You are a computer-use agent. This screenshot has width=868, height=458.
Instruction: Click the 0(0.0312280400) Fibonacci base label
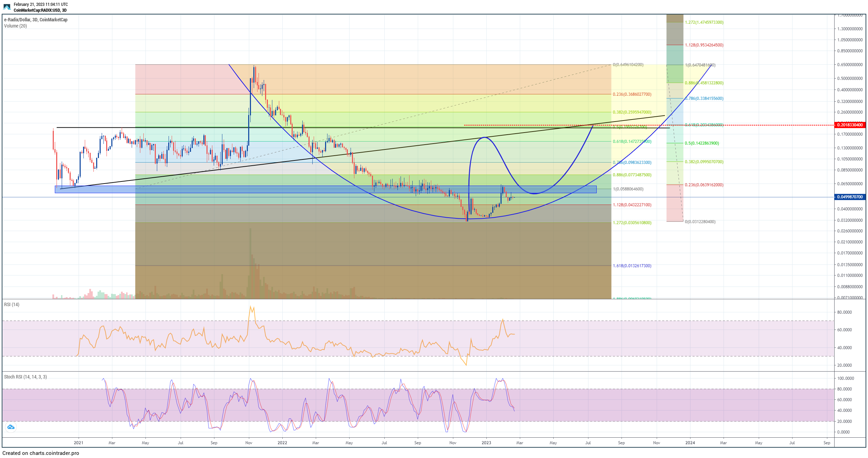pos(700,222)
